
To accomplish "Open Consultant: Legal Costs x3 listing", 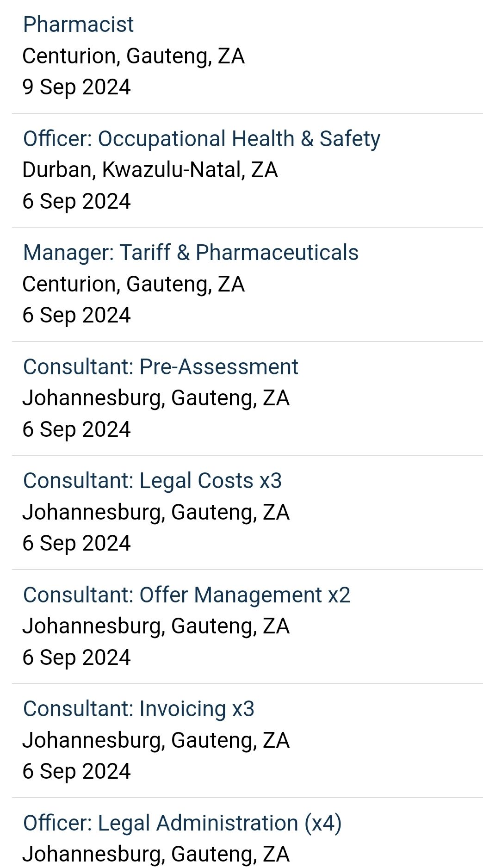I will tap(152, 481).
